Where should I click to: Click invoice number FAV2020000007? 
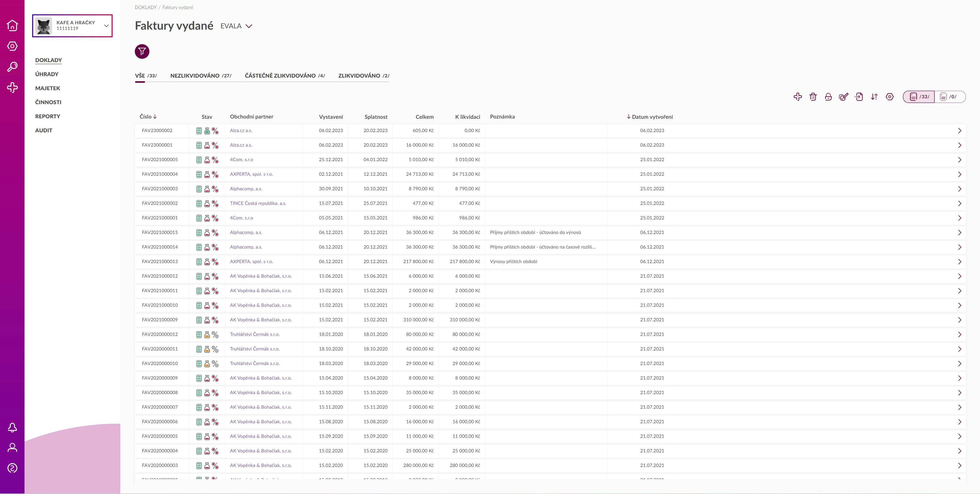click(160, 407)
